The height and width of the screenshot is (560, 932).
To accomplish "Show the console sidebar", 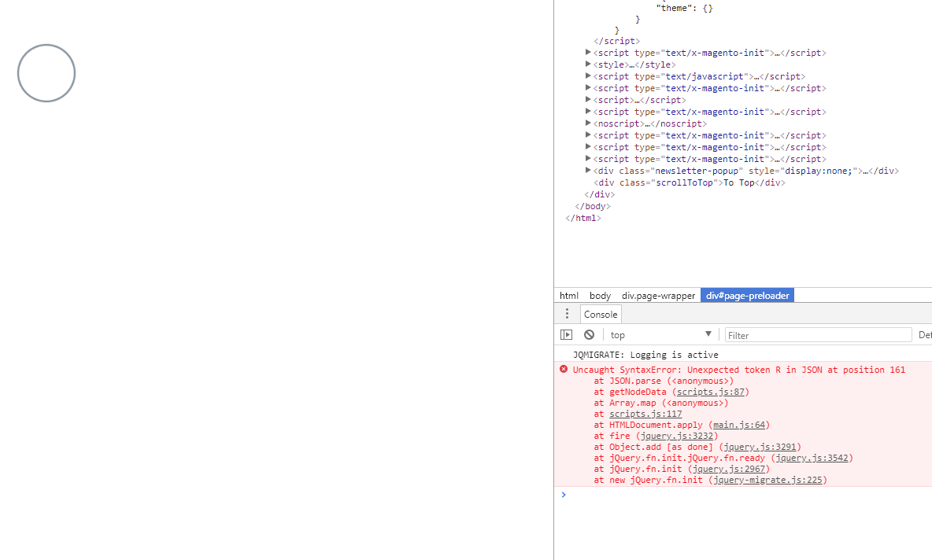I will pyautogui.click(x=566, y=334).
